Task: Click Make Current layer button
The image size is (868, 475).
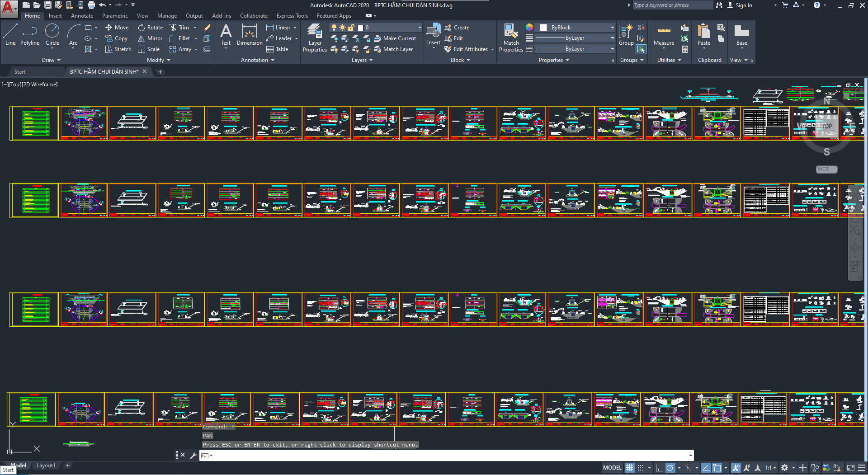Action: click(395, 38)
